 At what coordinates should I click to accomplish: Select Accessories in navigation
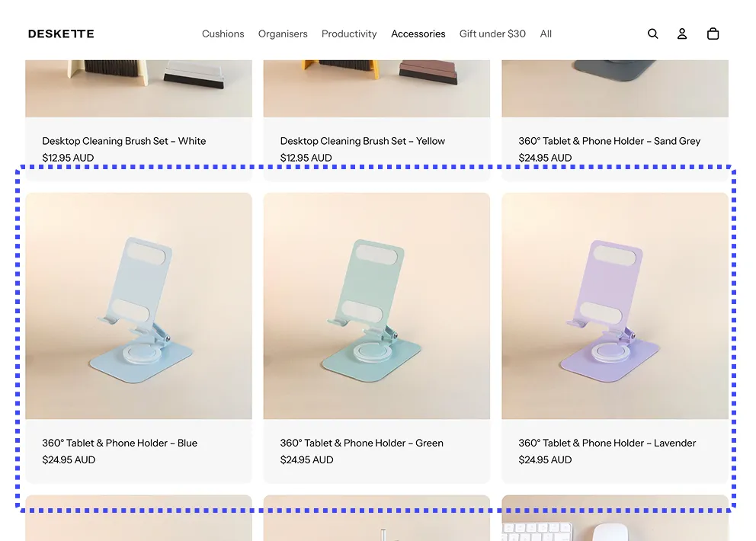point(418,34)
